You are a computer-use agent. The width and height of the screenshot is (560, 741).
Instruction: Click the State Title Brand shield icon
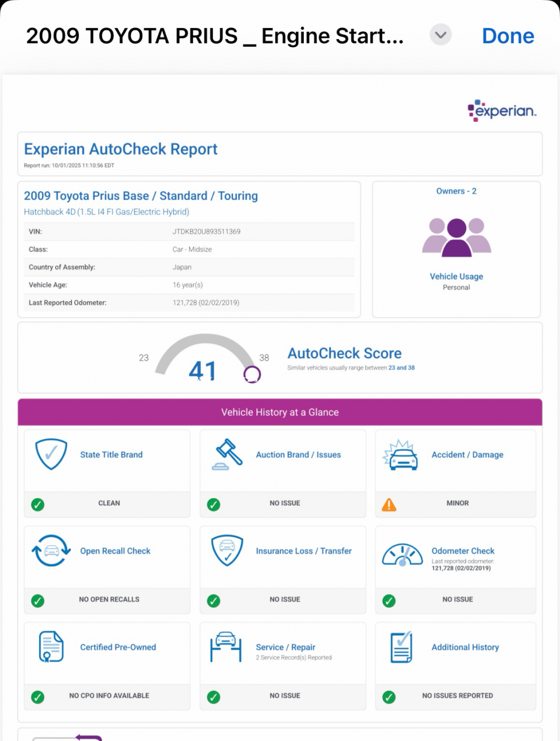[x=51, y=454]
